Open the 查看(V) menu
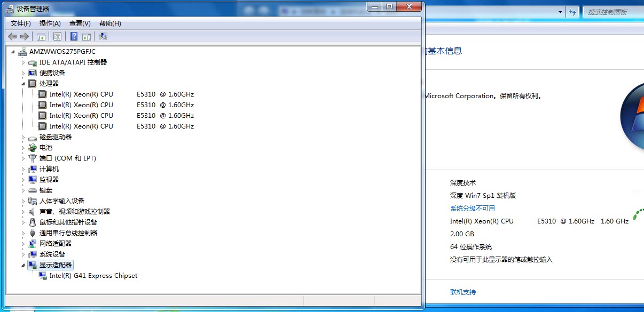The width and height of the screenshot is (644, 312). coord(80,23)
